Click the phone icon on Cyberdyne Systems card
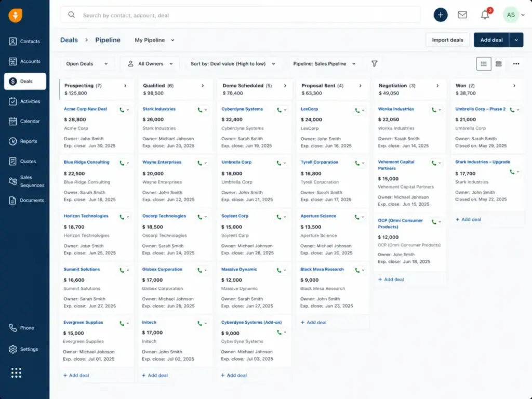Viewport: 532px width, 399px height. [279, 110]
